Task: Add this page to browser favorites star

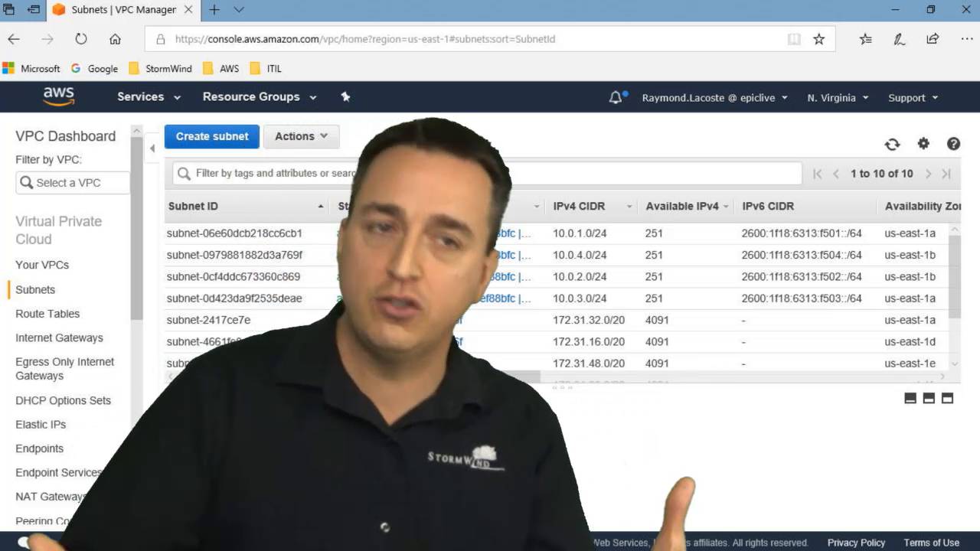Action: (818, 39)
